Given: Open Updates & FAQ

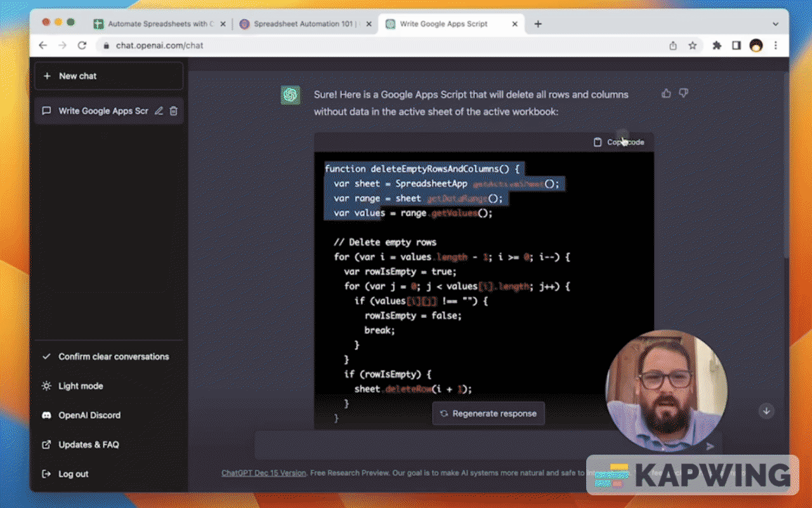Looking at the screenshot, I should click(x=109, y=444).
